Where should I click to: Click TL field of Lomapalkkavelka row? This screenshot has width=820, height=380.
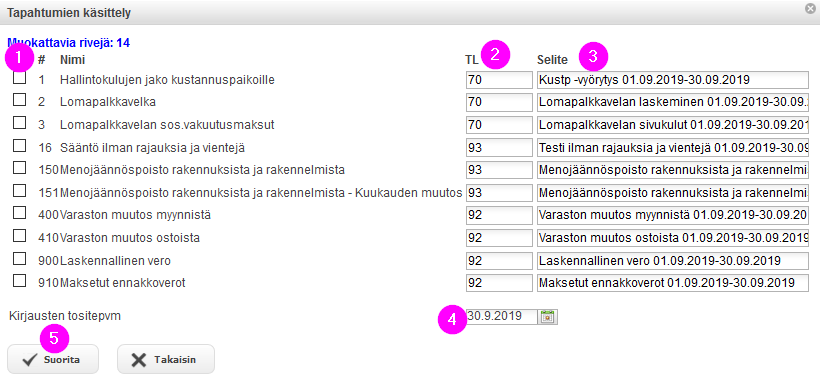499,102
